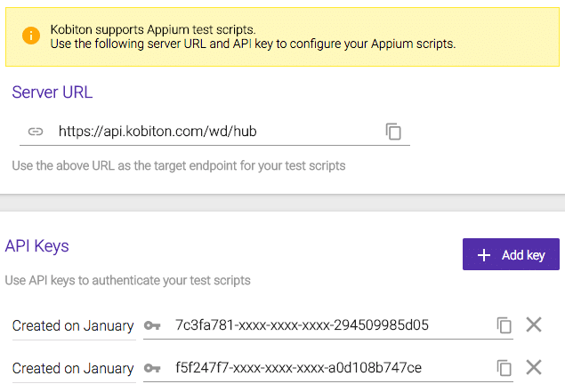Click the Appium test scripts banner message
The width and height of the screenshot is (565, 392).
click(253, 36)
